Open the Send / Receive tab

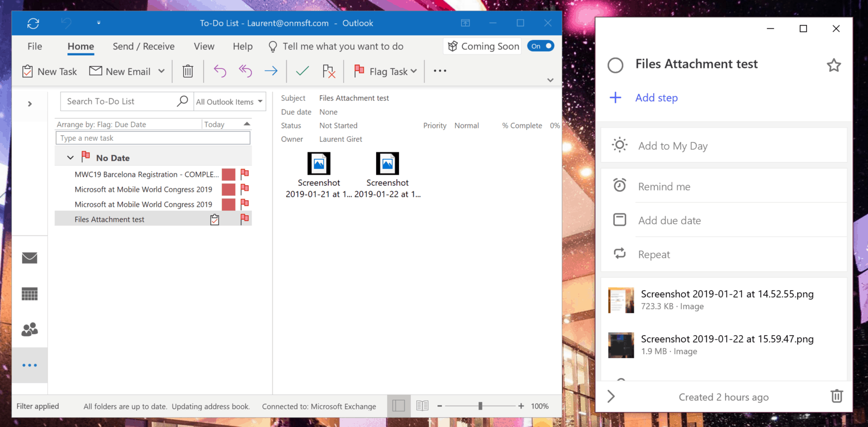(x=144, y=46)
